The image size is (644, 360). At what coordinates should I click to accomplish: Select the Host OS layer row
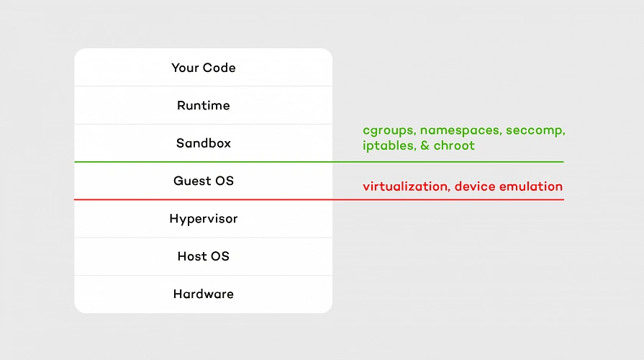point(204,256)
